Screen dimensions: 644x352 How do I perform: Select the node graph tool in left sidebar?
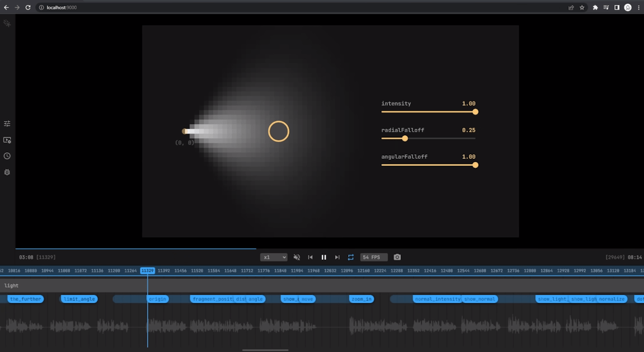(7, 23)
